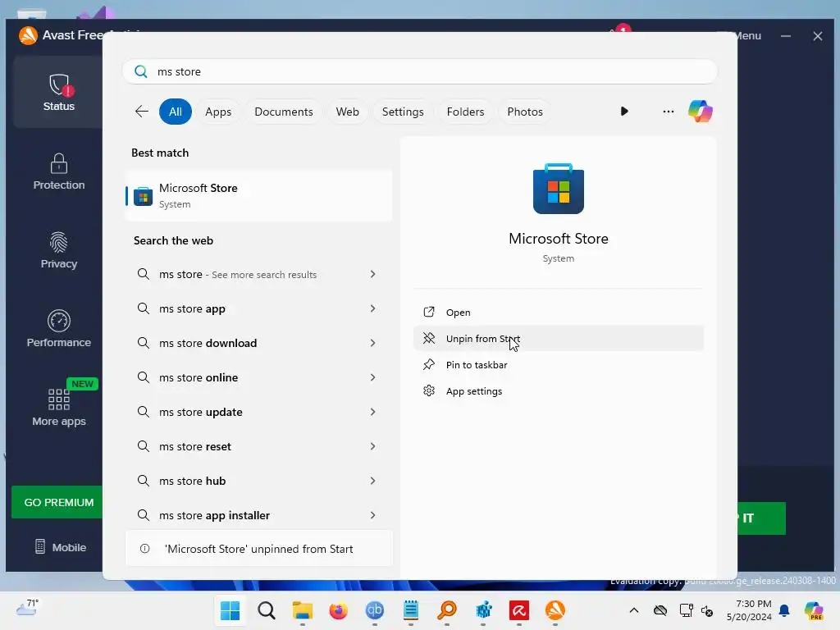Click the more options ellipsis in search

(668, 112)
